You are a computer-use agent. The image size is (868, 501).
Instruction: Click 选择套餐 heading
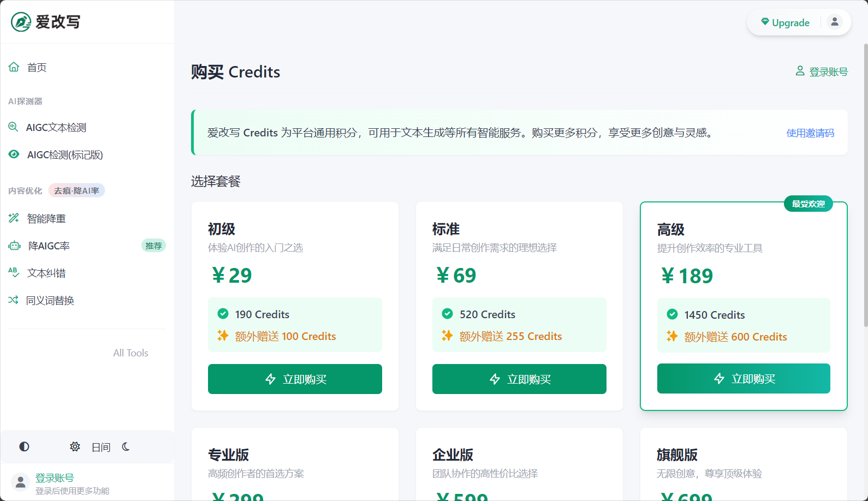pyautogui.click(x=216, y=181)
